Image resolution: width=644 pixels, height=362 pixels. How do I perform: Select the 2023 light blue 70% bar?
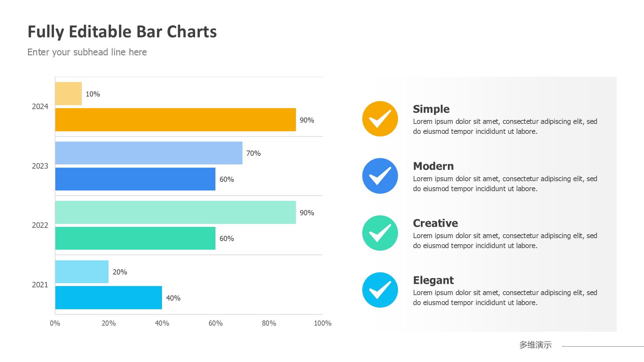(149, 153)
